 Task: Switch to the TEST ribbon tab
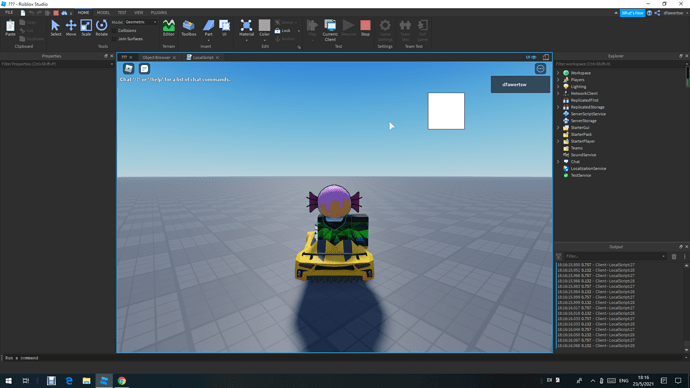[122, 13]
